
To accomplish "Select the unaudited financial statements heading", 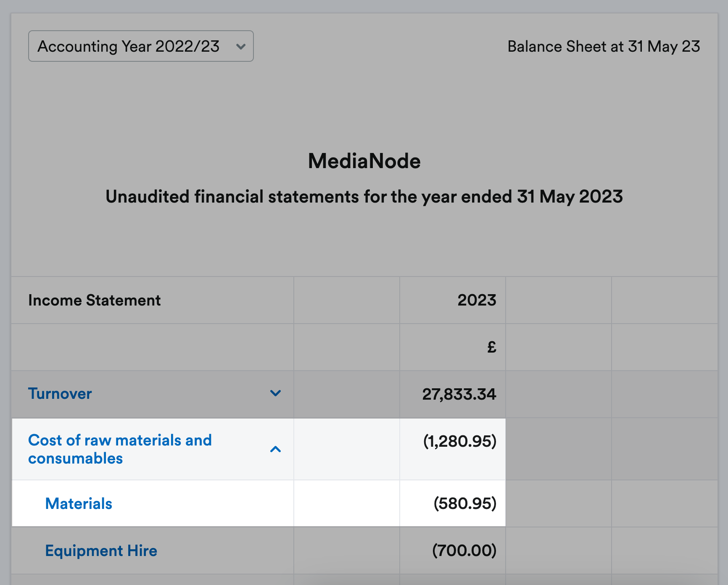I will [x=364, y=196].
